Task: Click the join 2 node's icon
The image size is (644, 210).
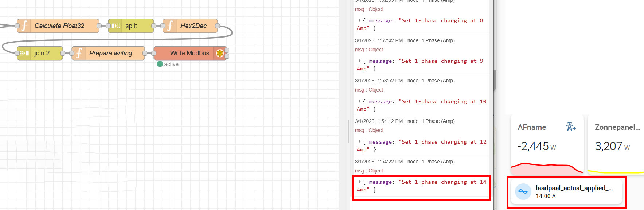Action: point(24,53)
